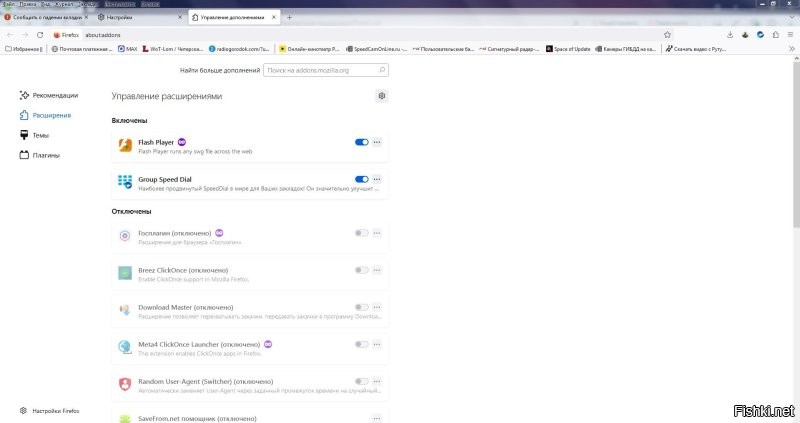Open the WoT-Lom bookmark

pos(173,49)
